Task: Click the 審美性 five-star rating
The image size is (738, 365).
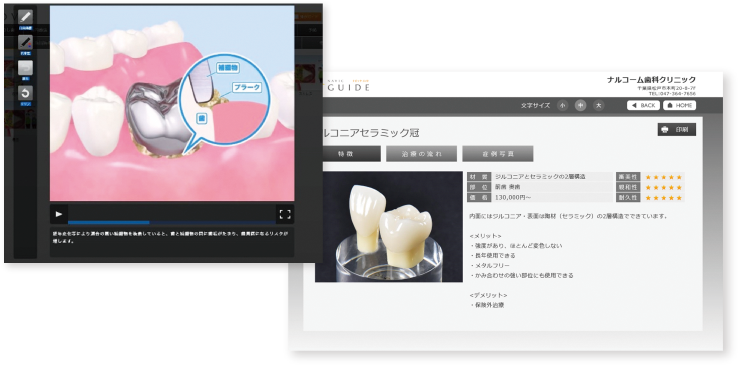Action: pyautogui.click(x=664, y=177)
